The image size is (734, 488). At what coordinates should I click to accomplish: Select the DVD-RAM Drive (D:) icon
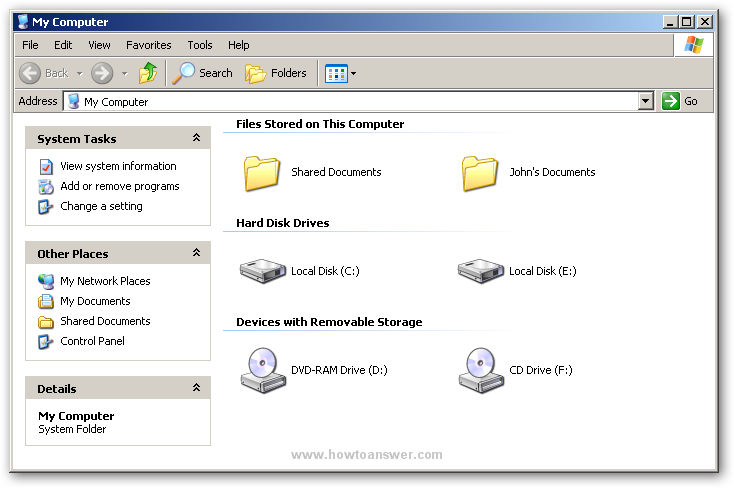263,370
